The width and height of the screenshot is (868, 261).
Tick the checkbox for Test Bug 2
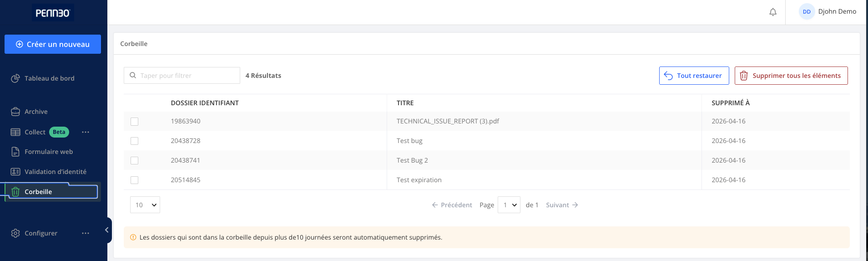134,161
